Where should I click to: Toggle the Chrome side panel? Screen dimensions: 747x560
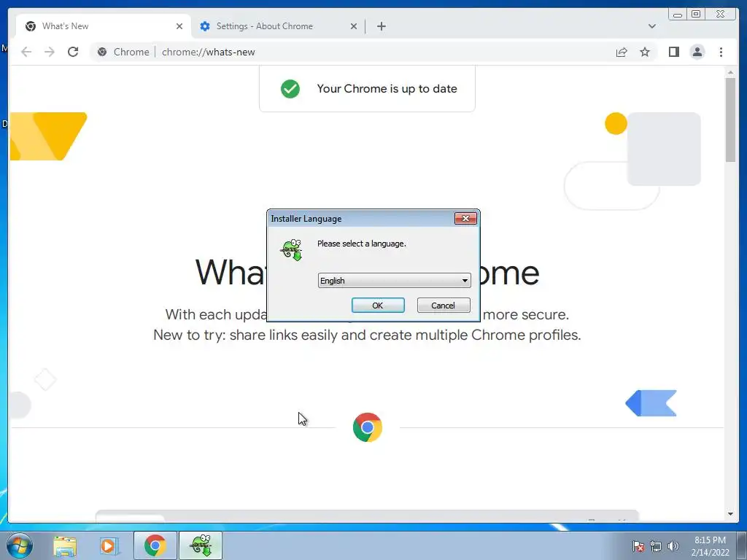click(673, 52)
